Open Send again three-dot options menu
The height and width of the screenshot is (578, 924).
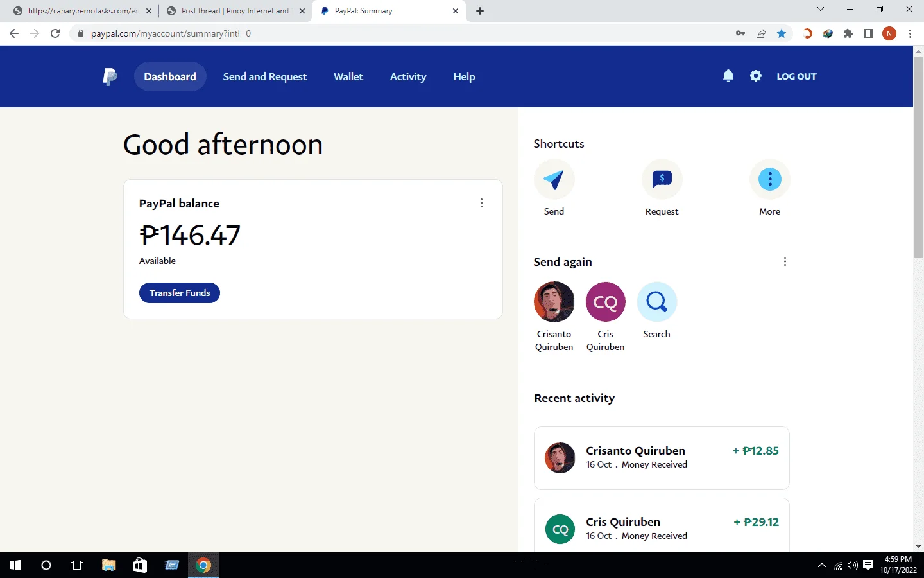785,261
